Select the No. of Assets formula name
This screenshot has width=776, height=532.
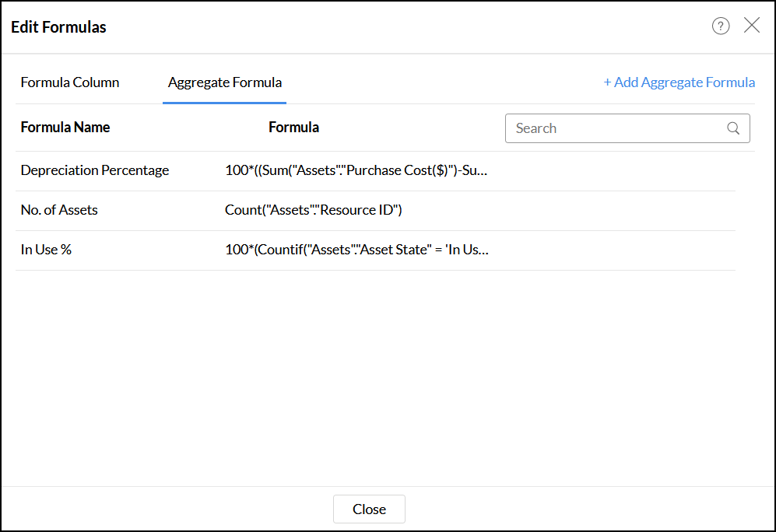59,210
